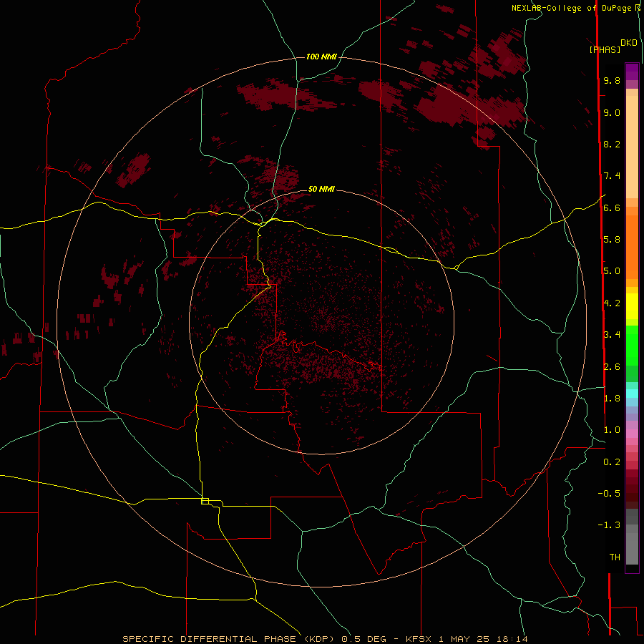
Task: Click the 1 MAY 25 date in the caption
Action: [464, 639]
